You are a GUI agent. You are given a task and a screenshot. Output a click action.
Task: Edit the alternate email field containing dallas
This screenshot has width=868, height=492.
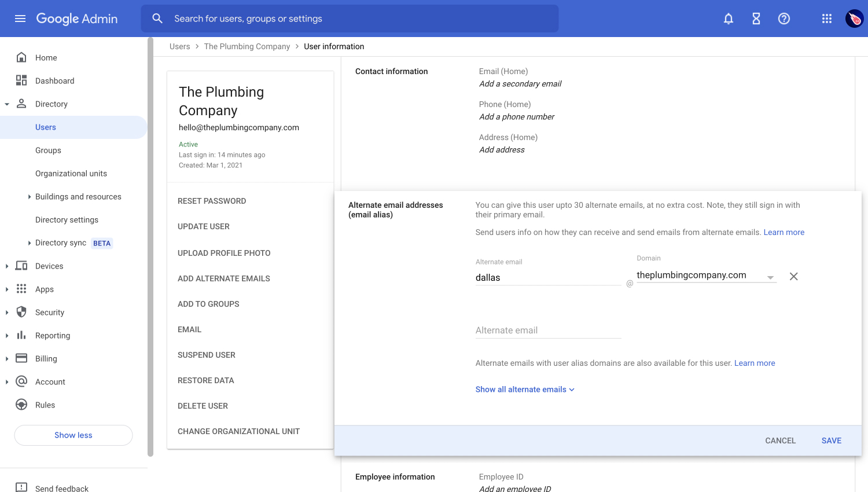point(548,278)
